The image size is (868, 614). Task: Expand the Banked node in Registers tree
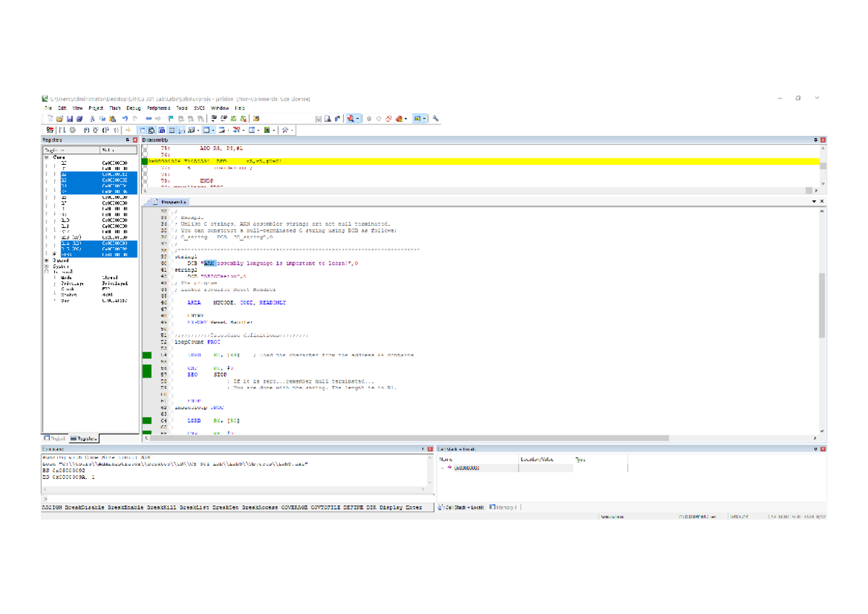pyautogui.click(x=47, y=260)
